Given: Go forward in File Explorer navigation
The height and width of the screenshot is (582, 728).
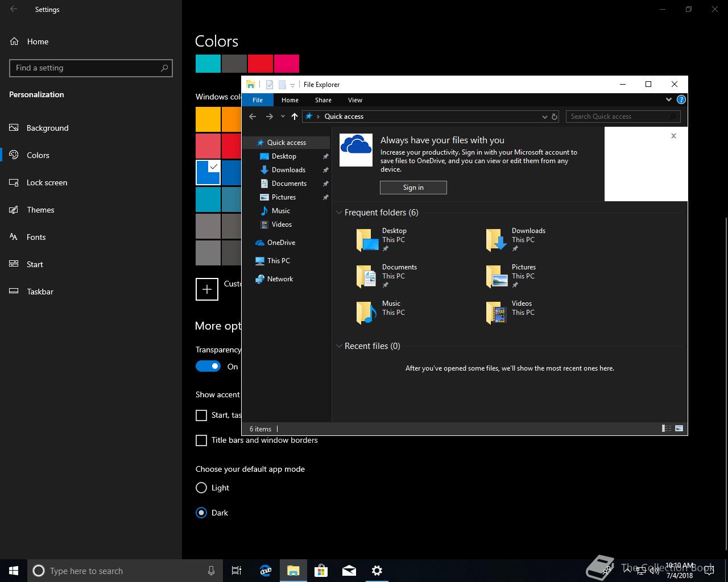Looking at the screenshot, I should [270, 117].
